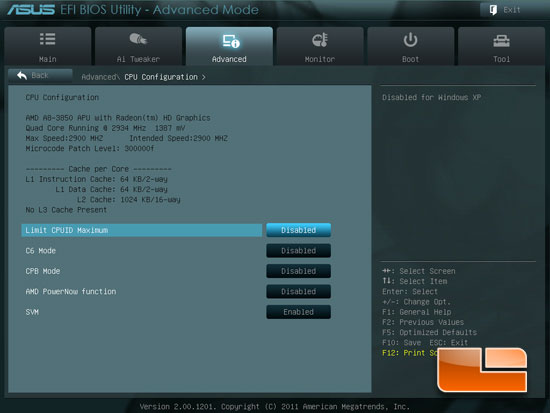Click the Exit door icon
The image size is (550, 413).
493,10
